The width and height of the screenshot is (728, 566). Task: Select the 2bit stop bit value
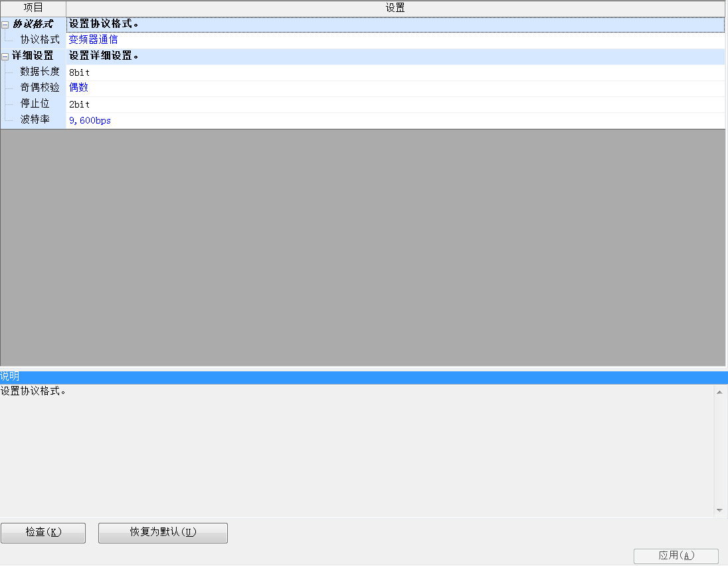[x=79, y=104]
